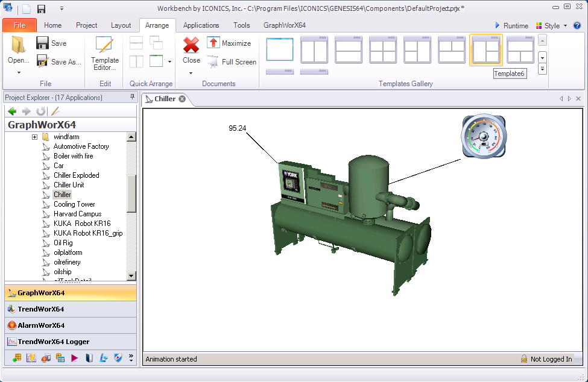
Task: Enter Full Screen mode
Action: (213, 61)
